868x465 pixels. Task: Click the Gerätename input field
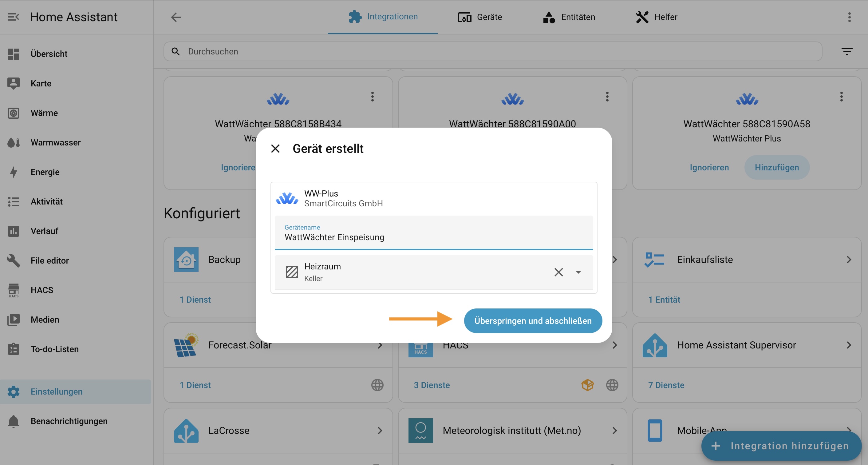[433, 237]
